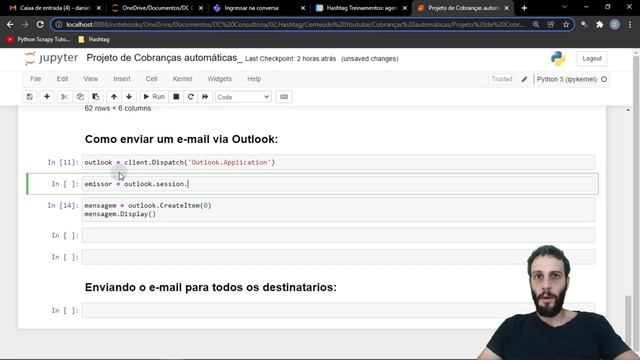Insert a cell below with the plus icon
The image size is (640, 360).
coord(47,97)
